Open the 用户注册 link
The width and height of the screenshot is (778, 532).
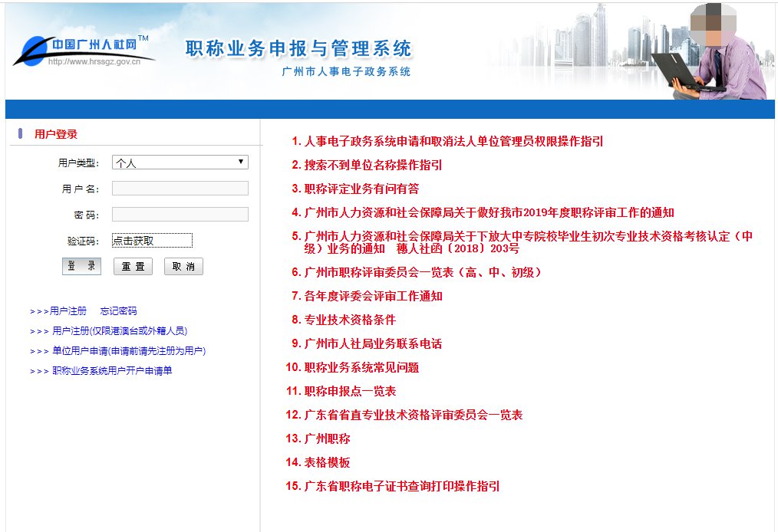pyautogui.click(x=68, y=311)
